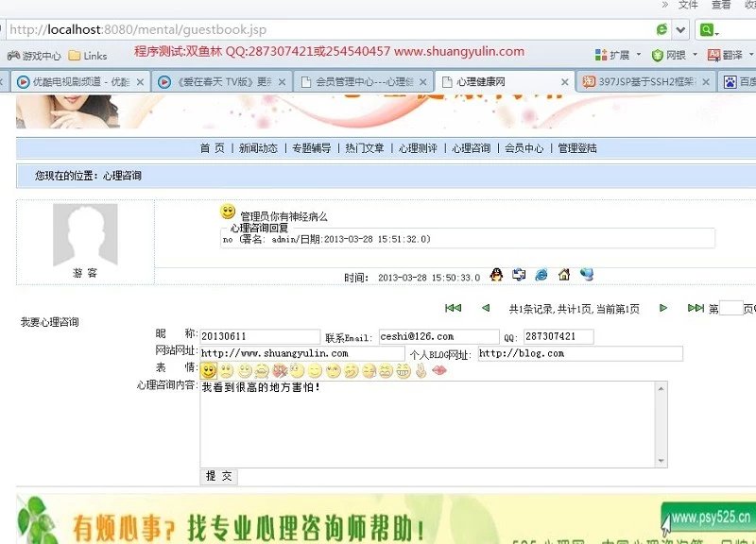Viewport: 756px width, 544px height.
Task: Click the 扩展 extensions icon
Action: [x=601, y=55]
